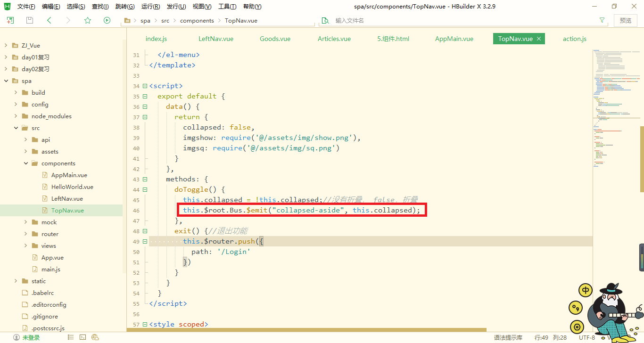This screenshot has height=343, width=644.
Task: Open the terminal icon in status bar
Action: coord(83,337)
